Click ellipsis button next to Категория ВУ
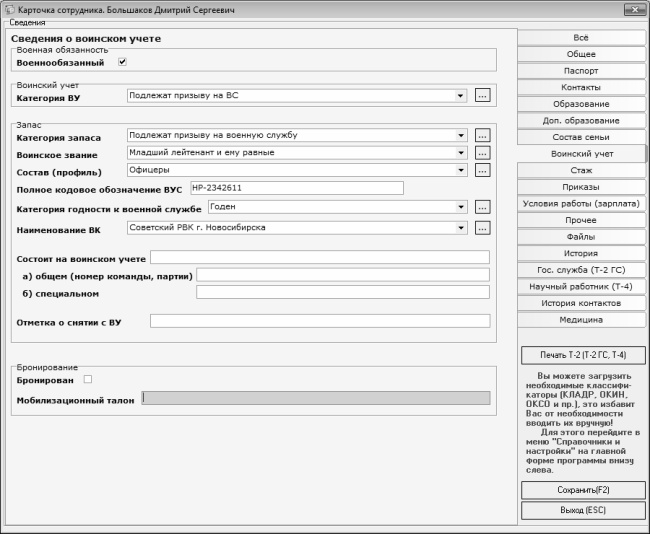 tap(482, 96)
